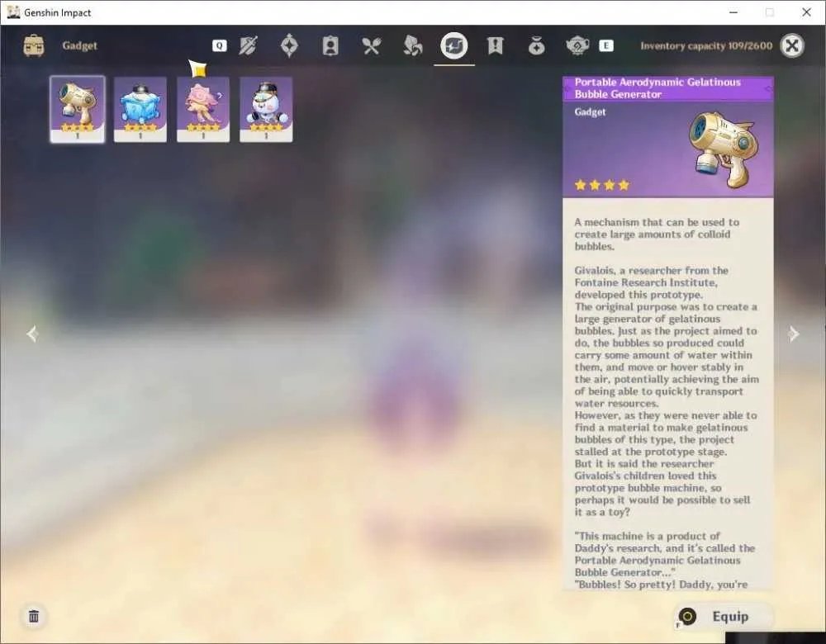
Task: Click the trash can delete icon
Action: click(x=34, y=616)
